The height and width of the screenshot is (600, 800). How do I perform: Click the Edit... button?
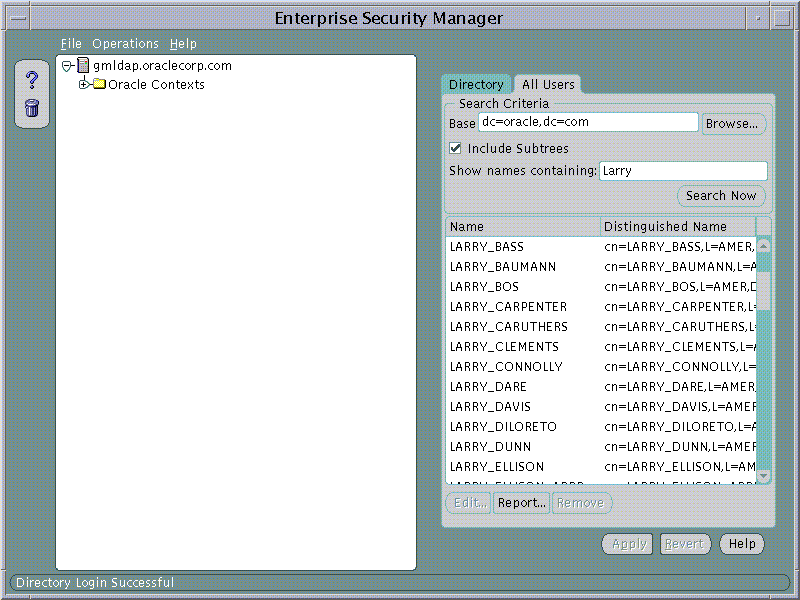469,503
